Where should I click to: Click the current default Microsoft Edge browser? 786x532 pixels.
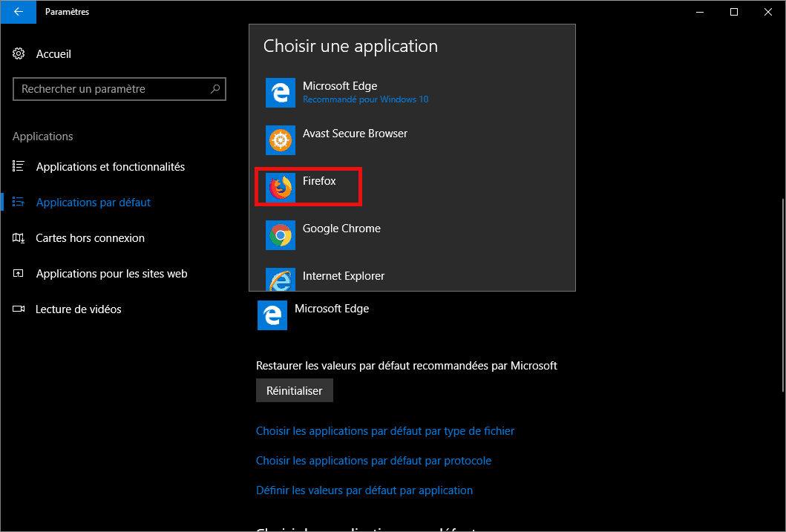click(313, 315)
